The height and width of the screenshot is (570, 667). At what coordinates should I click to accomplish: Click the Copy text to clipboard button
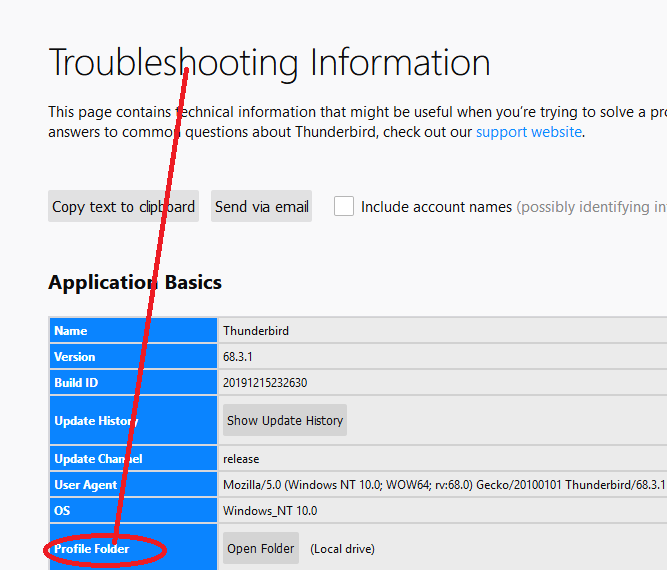pyautogui.click(x=123, y=206)
